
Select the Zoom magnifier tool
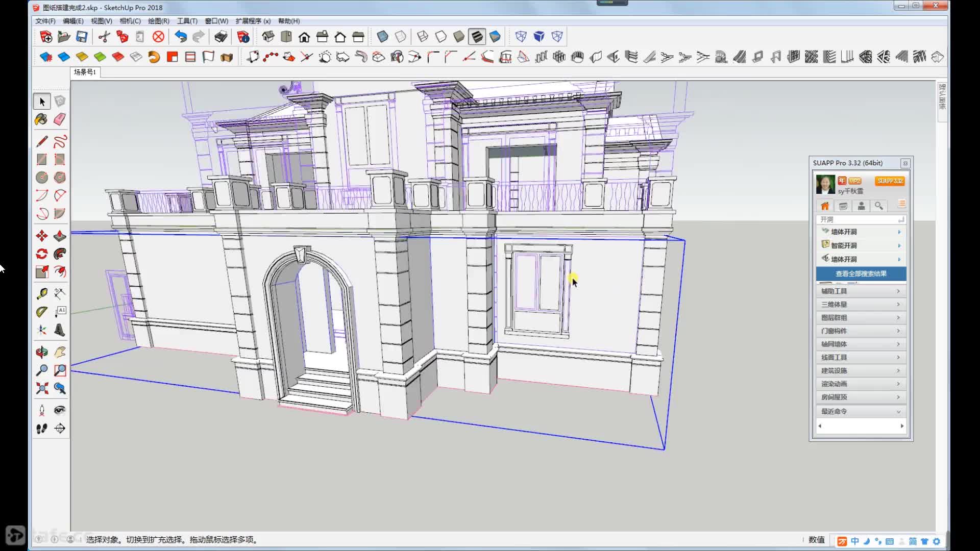pos(42,370)
